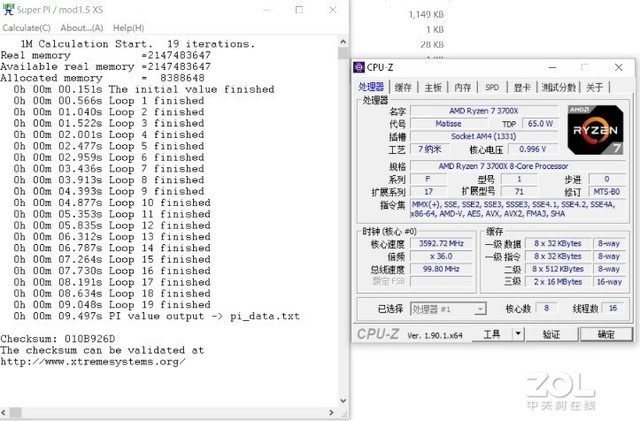Maximize the Super PI window
The image size is (640, 421).
click(299, 9)
